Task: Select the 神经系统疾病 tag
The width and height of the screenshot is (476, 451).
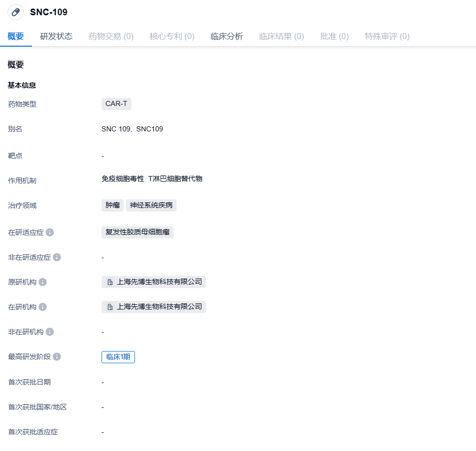Action: point(151,205)
